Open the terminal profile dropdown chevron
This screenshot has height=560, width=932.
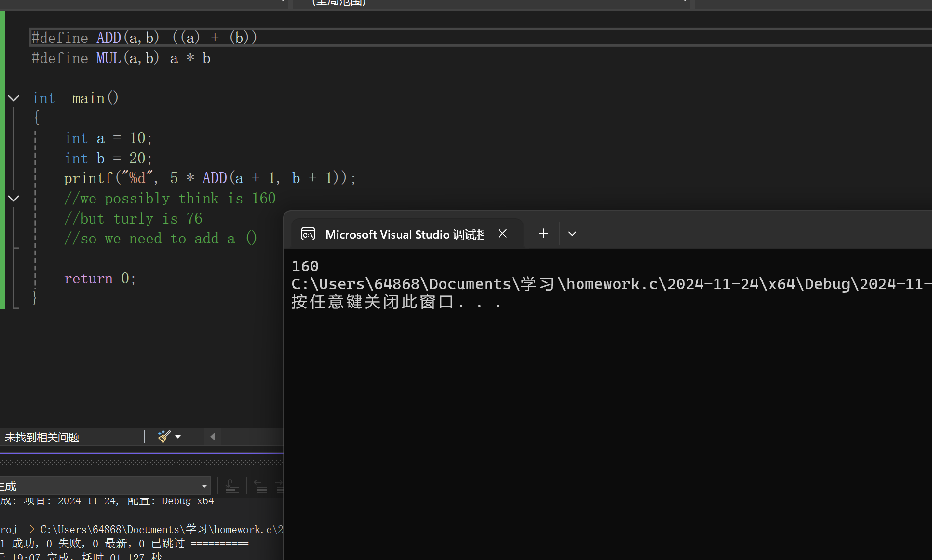click(x=572, y=234)
